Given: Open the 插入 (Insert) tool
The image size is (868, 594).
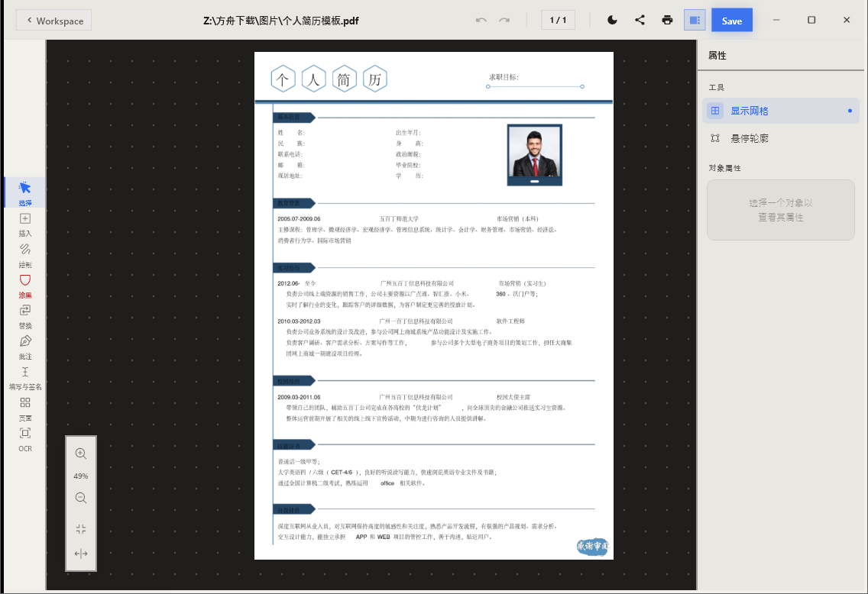Looking at the screenshot, I should pos(25,224).
